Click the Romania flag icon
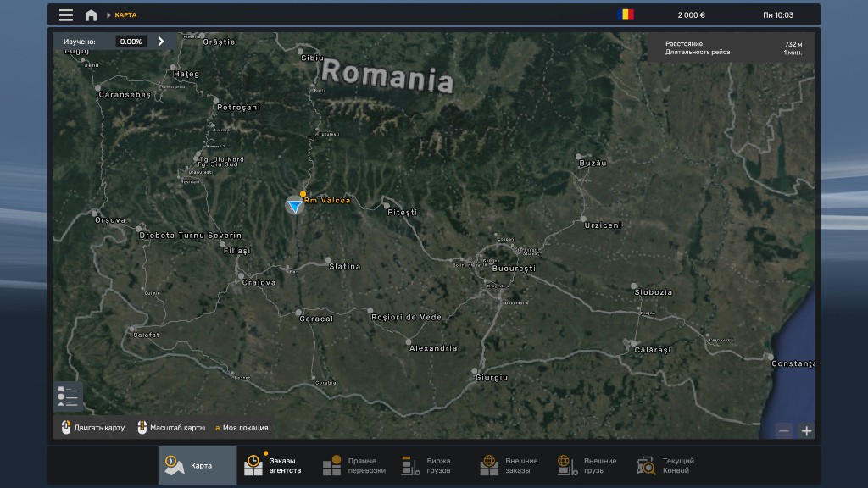The width and height of the screenshot is (868, 488). coord(626,14)
